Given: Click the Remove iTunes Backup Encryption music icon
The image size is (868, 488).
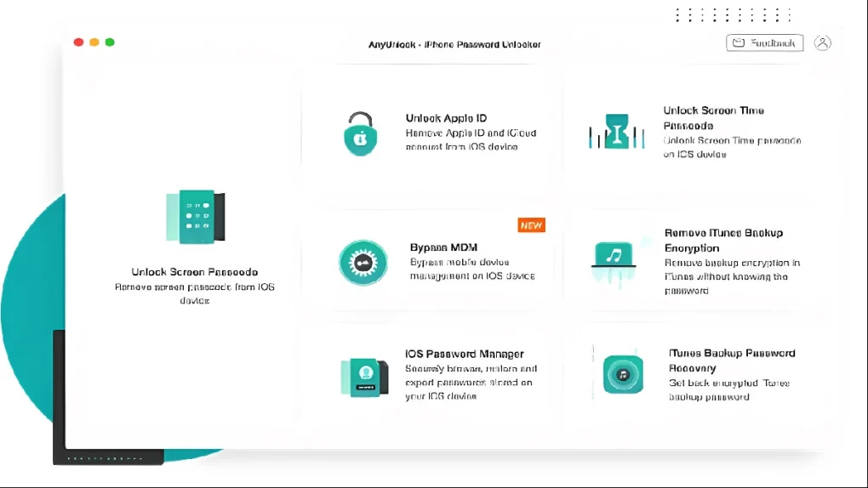Looking at the screenshot, I should (x=614, y=264).
